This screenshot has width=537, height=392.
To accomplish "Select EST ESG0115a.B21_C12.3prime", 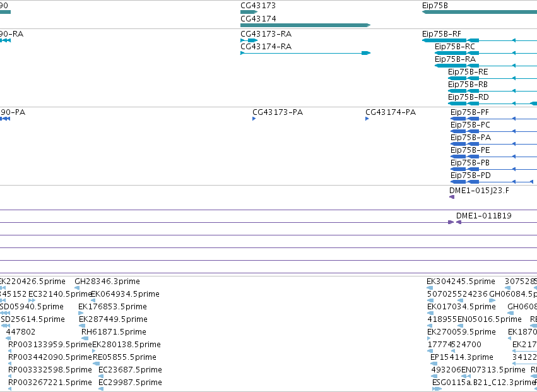I will [x=483, y=382].
